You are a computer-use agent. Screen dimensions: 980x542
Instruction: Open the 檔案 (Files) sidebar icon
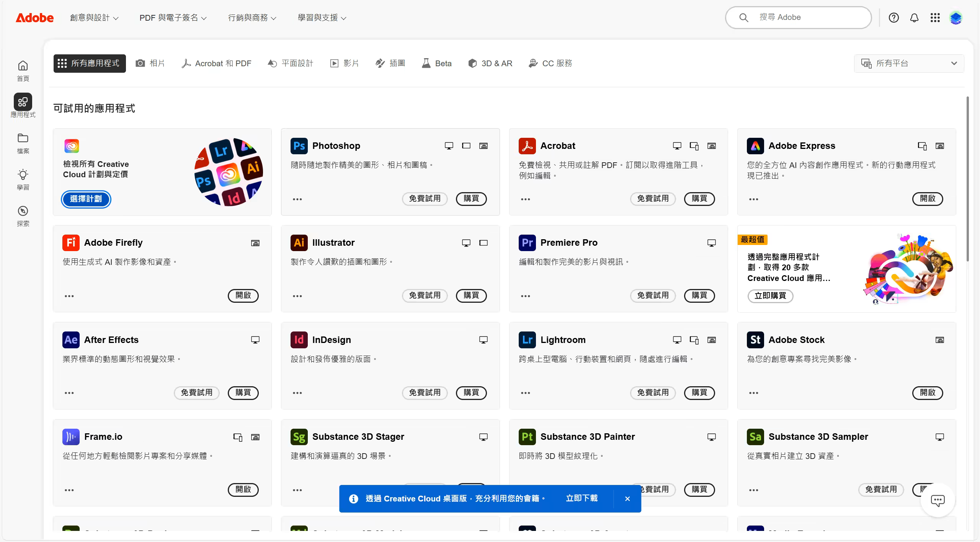(x=23, y=138)
